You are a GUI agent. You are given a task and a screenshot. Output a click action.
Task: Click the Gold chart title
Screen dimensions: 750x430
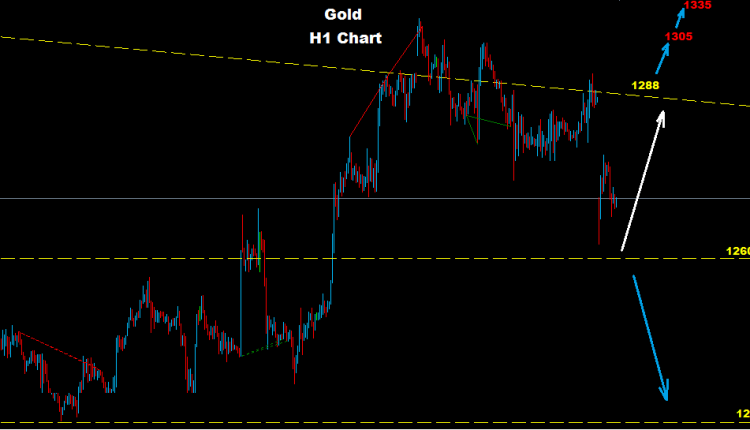343,14
